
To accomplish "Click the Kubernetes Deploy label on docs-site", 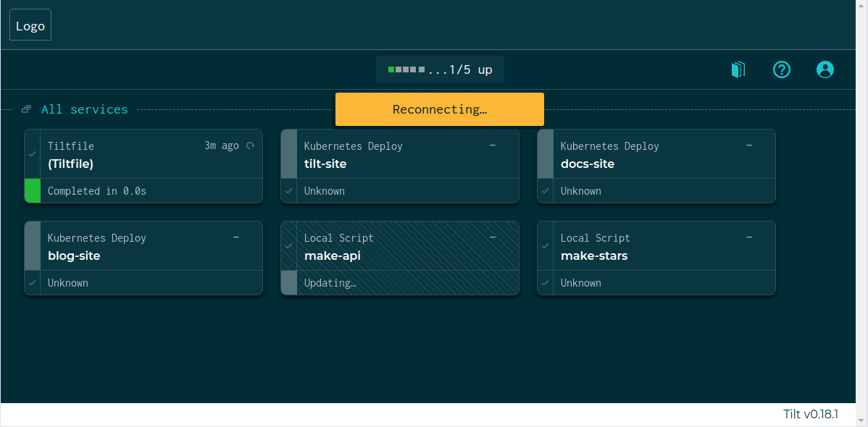I will (609, 146).
